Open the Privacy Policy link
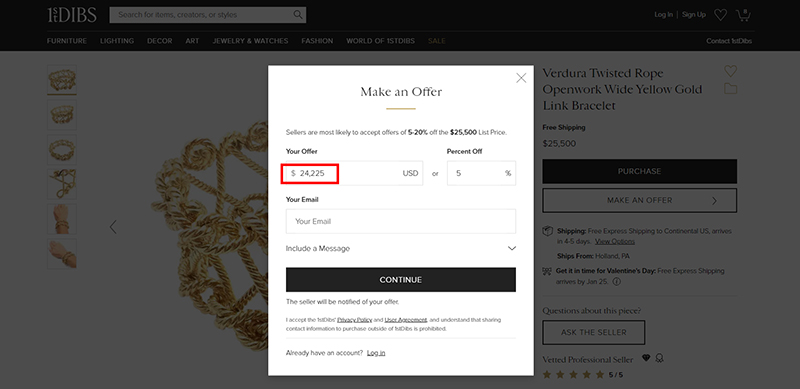Viewport: 800px width, 389px height. tap(355, 320)
